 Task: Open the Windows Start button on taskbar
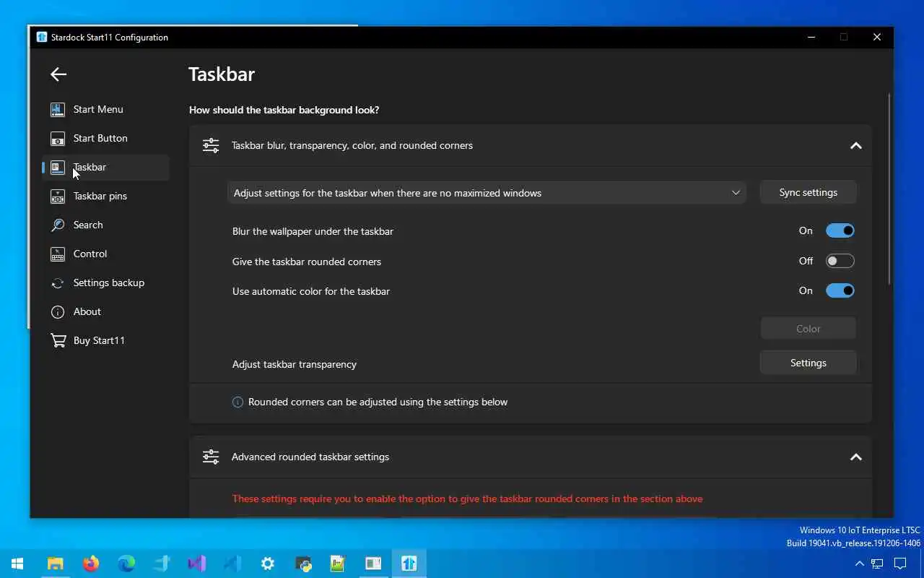pyautogui.click(x=17, y=564)
